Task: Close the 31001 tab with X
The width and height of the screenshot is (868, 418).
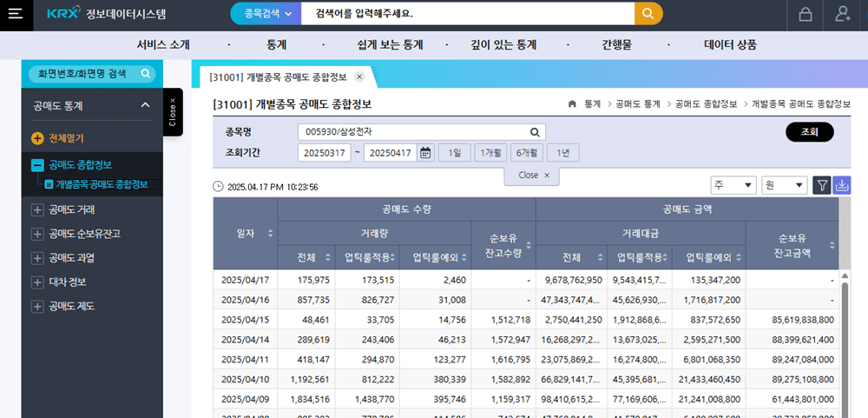Action: pos(359,77)
